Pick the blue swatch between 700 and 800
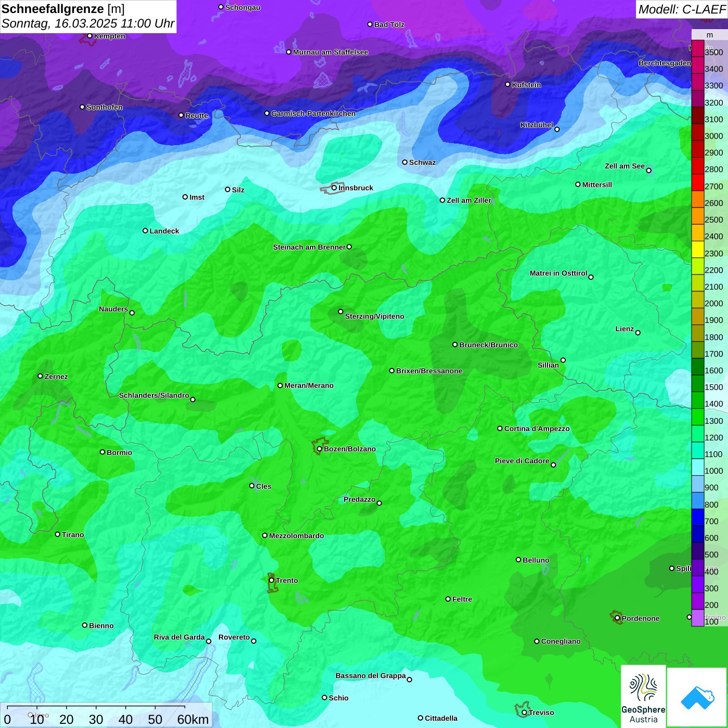This screenshot has width=728, height=728. 698,517
